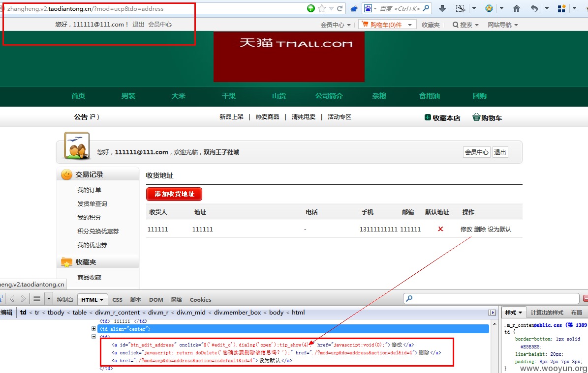
Task: Open 我的优惠券 in sidebar
Action: [x=92, y=245]
